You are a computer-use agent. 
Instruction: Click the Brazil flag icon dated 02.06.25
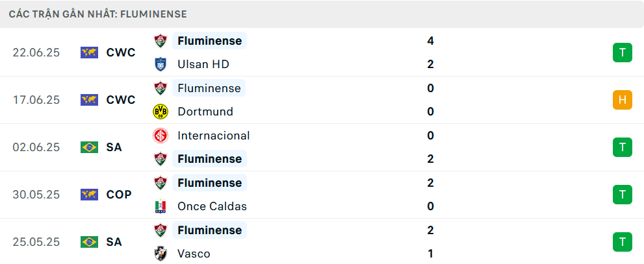(89, 147)
